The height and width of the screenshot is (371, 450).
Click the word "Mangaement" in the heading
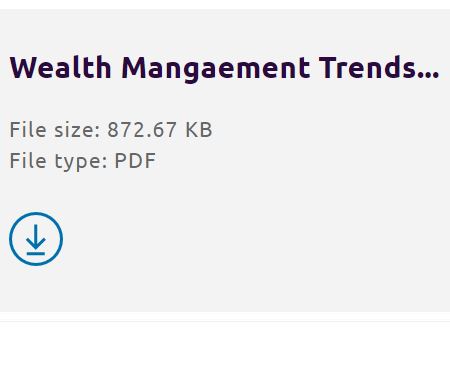216,69
